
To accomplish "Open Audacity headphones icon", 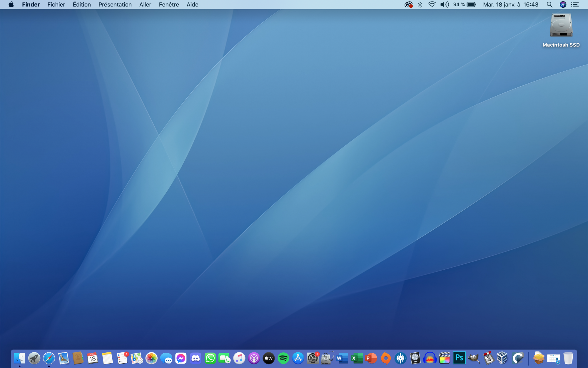I will click(430, 358).
